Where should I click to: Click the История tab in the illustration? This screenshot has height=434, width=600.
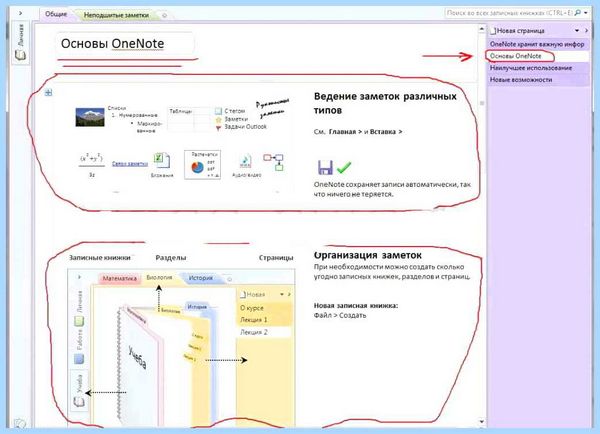(x=201, y=278)
